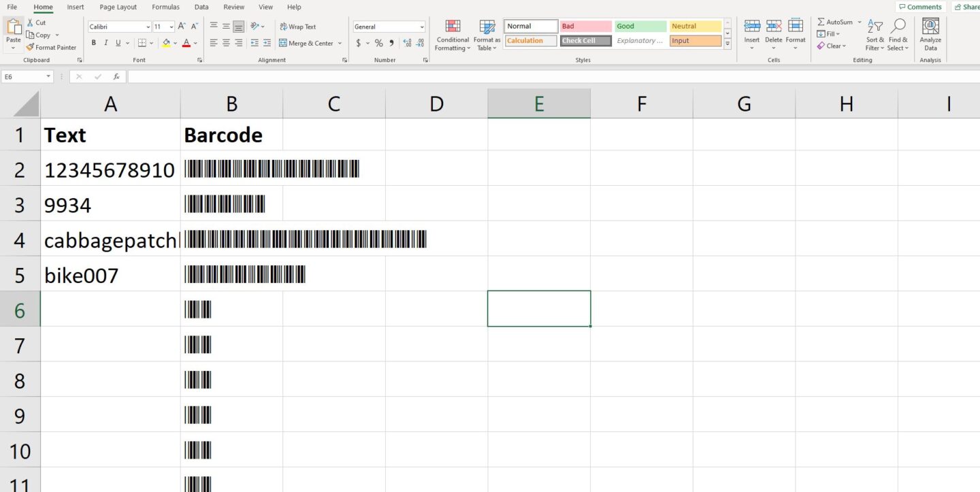Expand the Name Box dropdown arrow
980x492 pixels.
pos(48,77)
